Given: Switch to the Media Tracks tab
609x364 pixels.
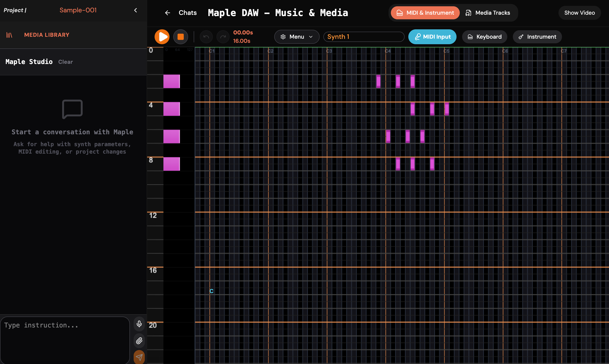Looking at the screenshot, I should (x=488, y=13).
